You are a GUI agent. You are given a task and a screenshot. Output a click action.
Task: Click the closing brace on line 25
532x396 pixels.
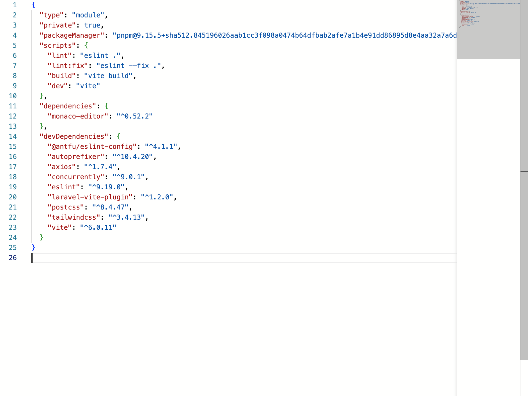coord(33,247)
